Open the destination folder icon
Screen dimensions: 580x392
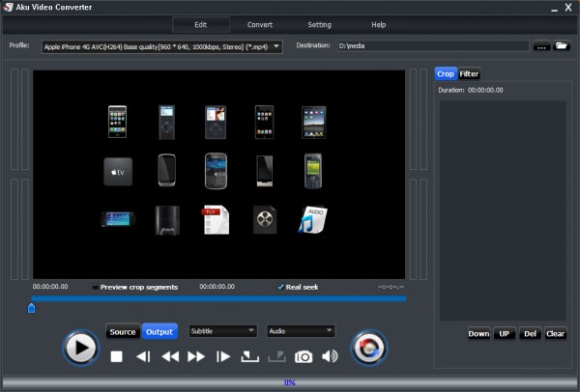562,45
